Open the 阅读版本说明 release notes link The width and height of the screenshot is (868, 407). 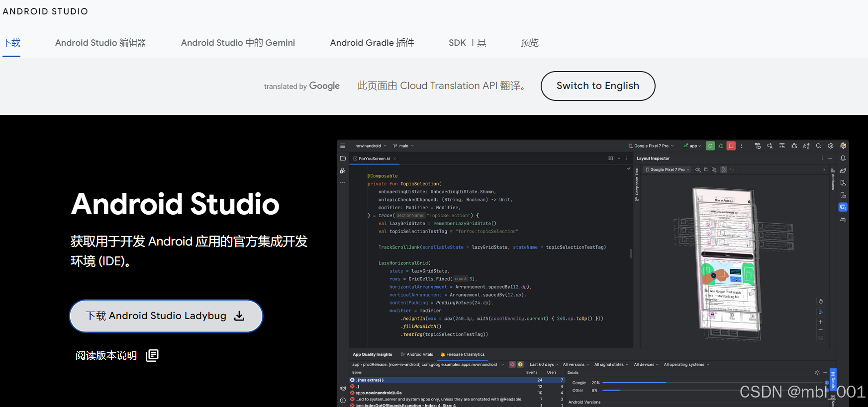pos(117,355)
